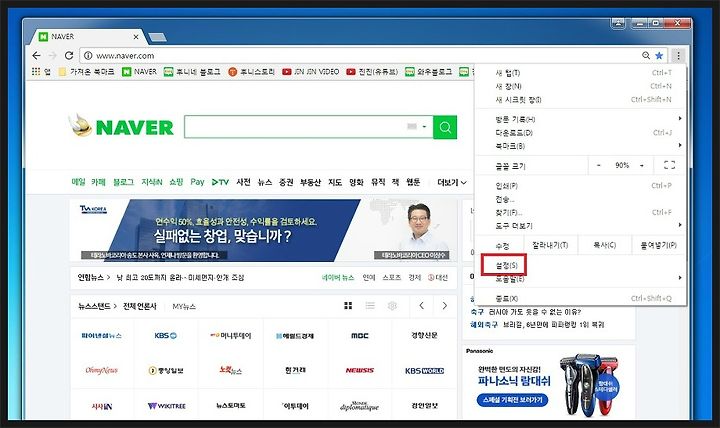Select 새 시크릿 창 from the menu
The image size is (720, 428).
click(580, 99)
